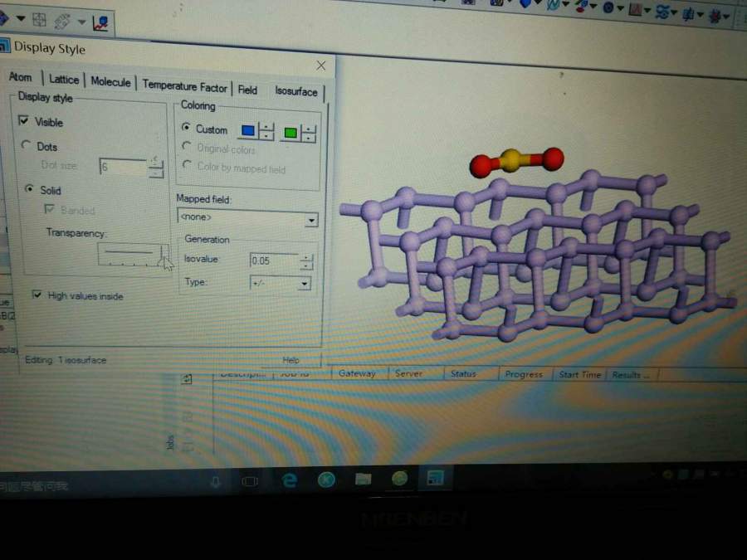Switch to the Molecule tab
747x560 pixels.
click(x=110, y=82)
